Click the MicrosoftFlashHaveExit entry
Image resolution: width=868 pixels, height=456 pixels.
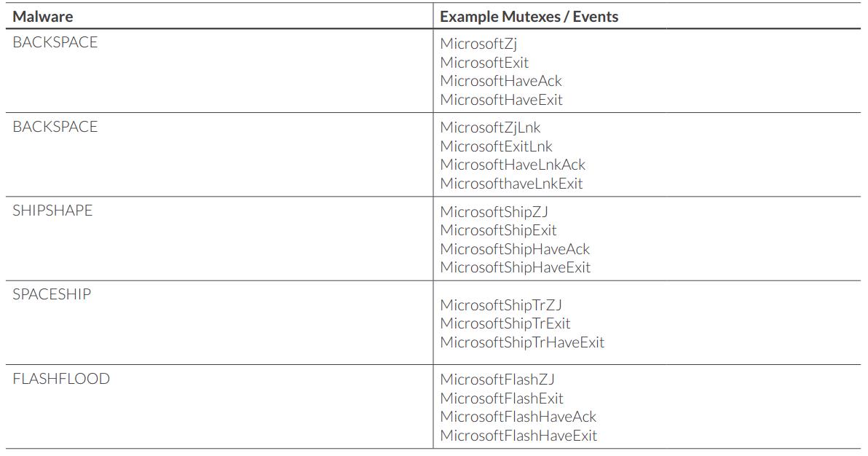point(518,436)
